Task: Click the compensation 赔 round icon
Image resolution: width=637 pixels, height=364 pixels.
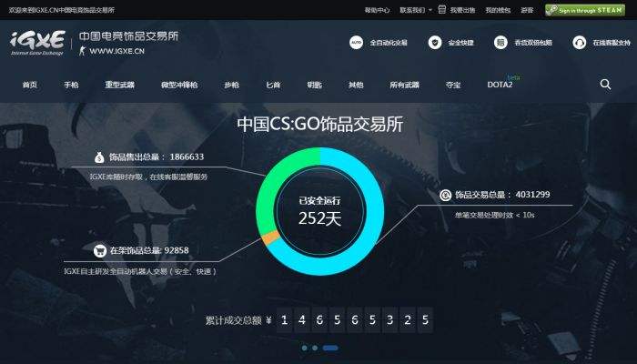Action: click(500, 42)
